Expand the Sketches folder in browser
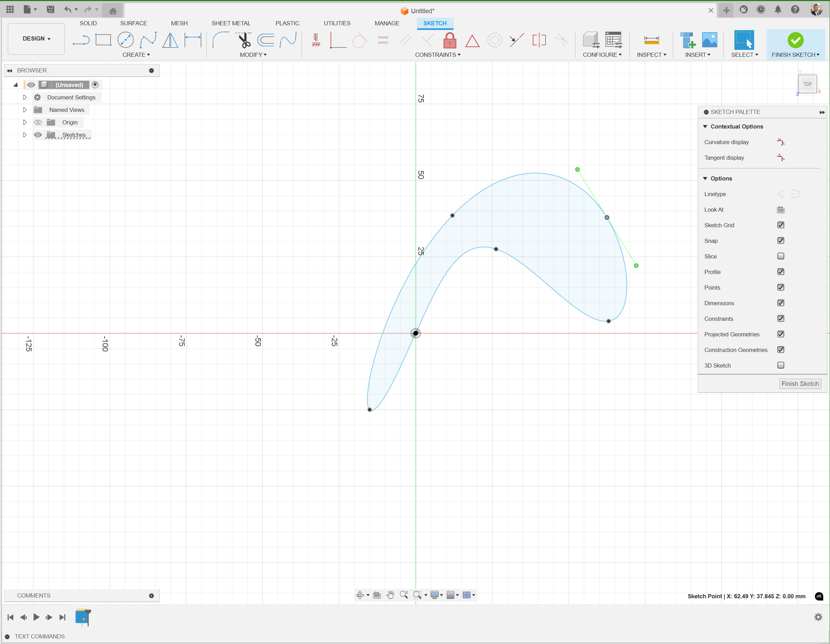The width and height of the screenshot is (830, 644). coord(25,135)
